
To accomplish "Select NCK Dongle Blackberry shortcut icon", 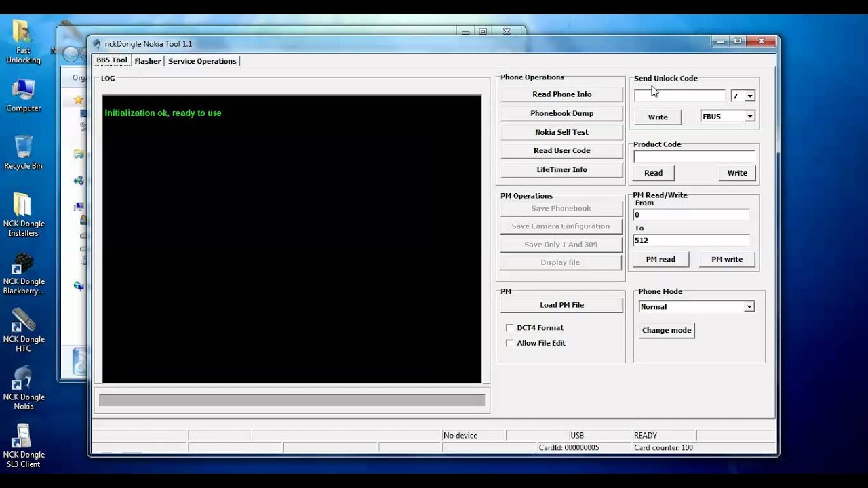I will point(23,272).
